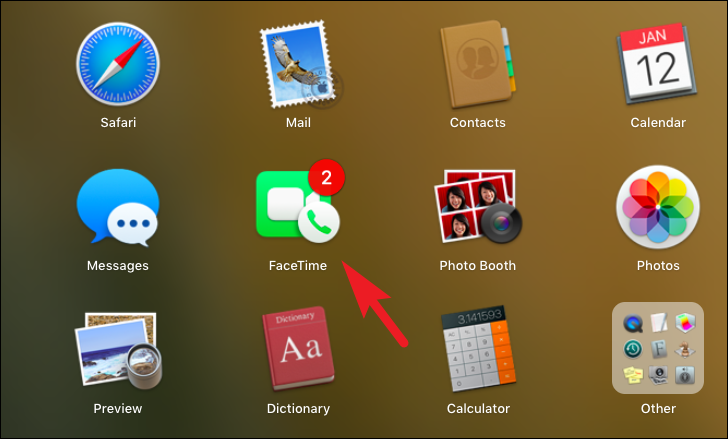Viewport: 728px width, 439px height.
Task: Click the "Photos" label text
Action: click(x=658, y=265)
